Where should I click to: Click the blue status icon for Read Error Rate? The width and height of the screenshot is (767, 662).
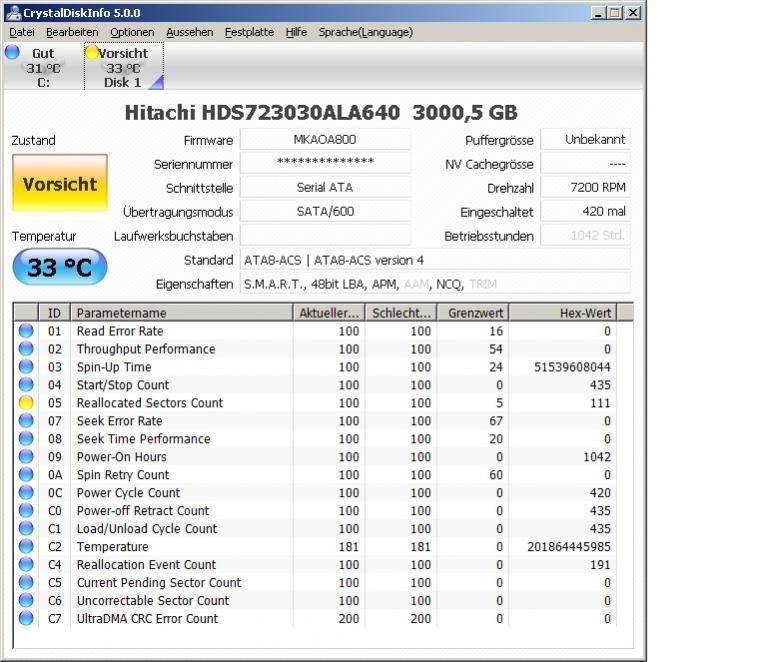click(x=26, y=331)
